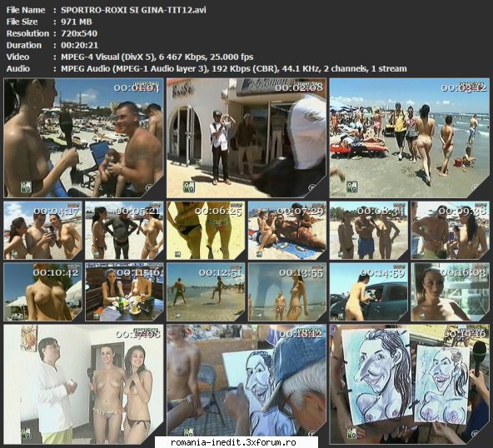
Task: Click the MPEG-4 Visual (DivX 5) video details
Action: (x=157, y=57)
